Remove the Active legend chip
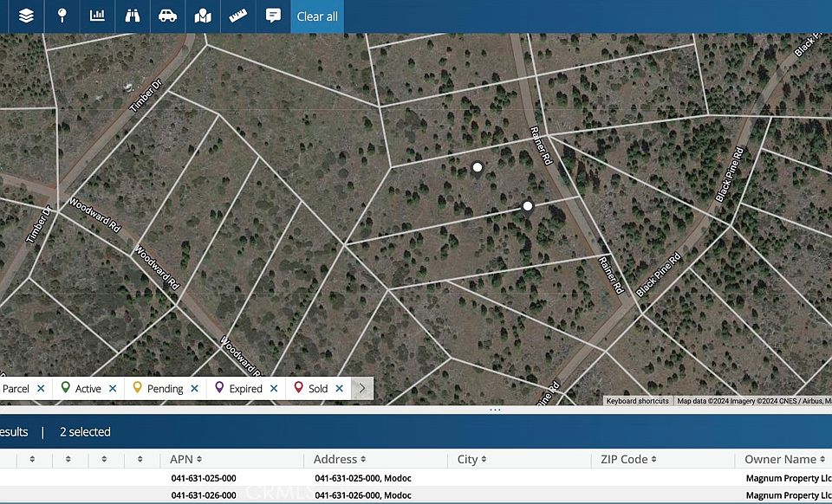 point(113,389)
